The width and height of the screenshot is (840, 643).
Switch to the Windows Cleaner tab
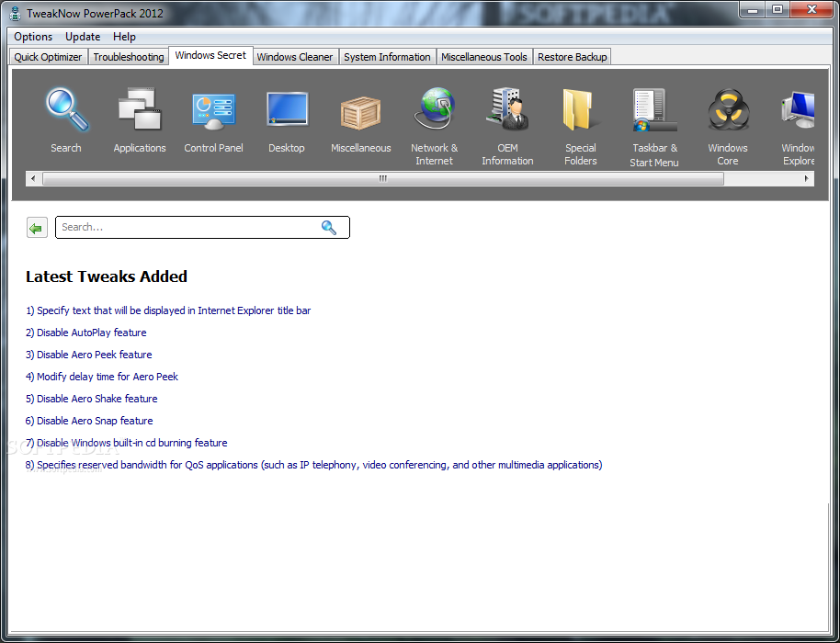point(295,57)
